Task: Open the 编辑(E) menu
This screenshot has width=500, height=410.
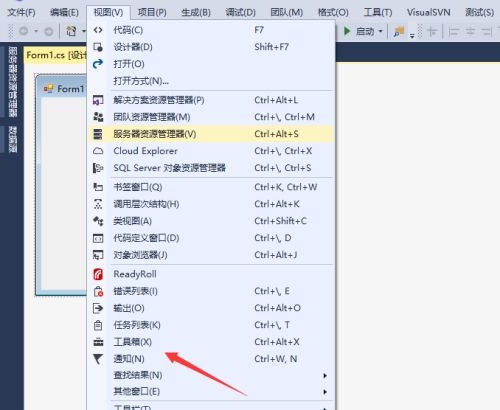Action: (64, 13)
